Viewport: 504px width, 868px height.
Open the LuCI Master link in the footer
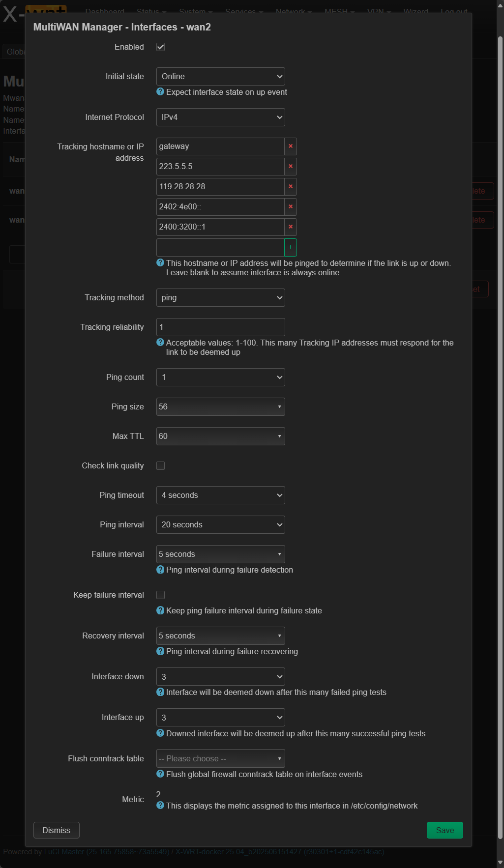[x=107, y=852]
